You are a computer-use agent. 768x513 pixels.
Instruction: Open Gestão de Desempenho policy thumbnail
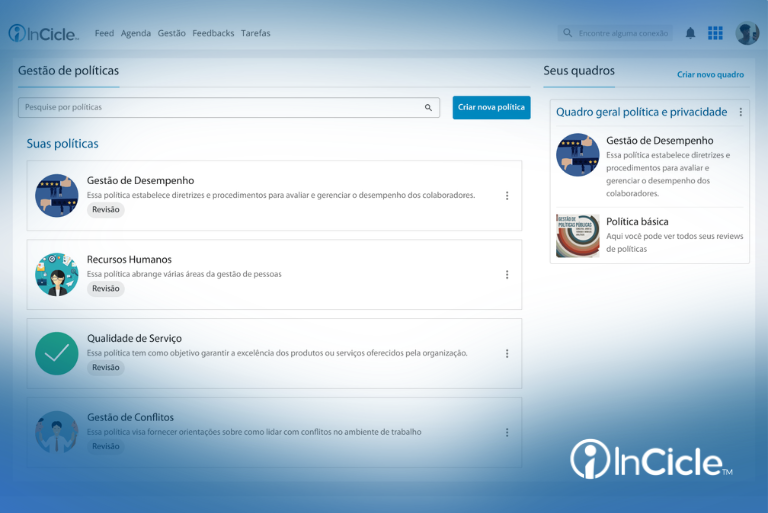(x=56, y=195)
